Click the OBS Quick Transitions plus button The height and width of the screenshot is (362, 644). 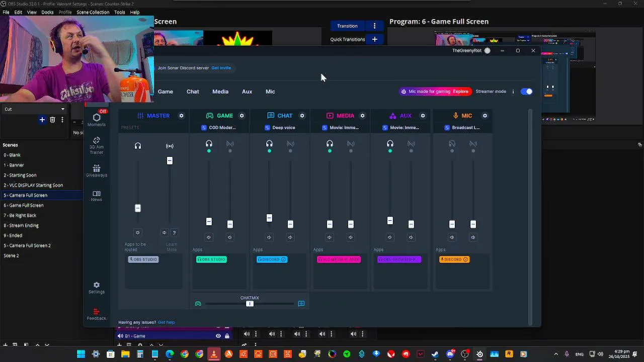point(374,39)
